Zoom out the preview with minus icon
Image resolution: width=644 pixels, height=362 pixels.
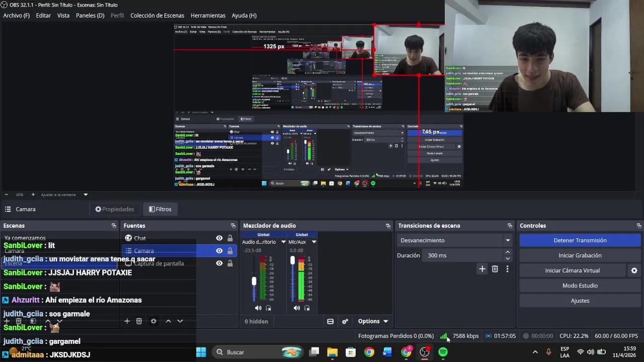(6, 195)
